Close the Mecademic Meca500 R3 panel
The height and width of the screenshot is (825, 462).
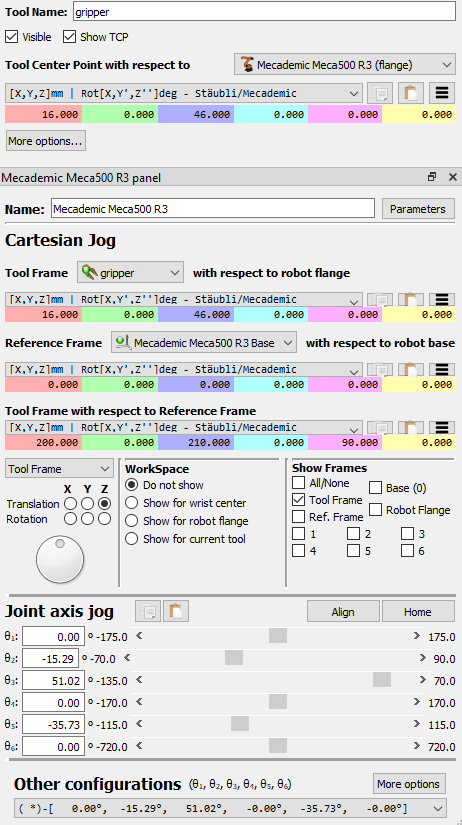coord(453,177)
